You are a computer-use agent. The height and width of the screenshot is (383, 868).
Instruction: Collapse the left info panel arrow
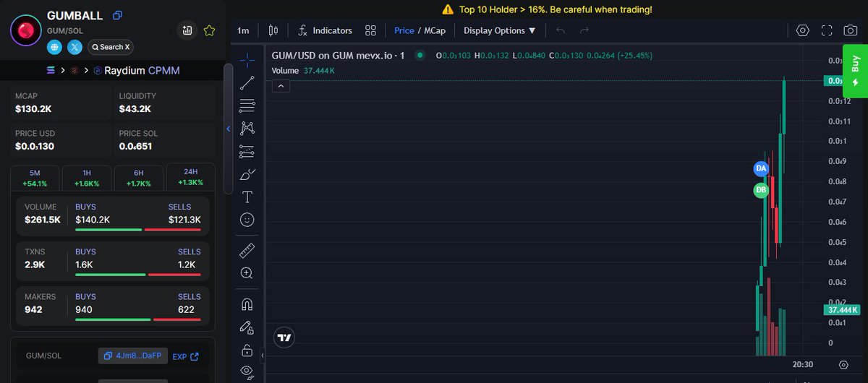click(229, 129)
